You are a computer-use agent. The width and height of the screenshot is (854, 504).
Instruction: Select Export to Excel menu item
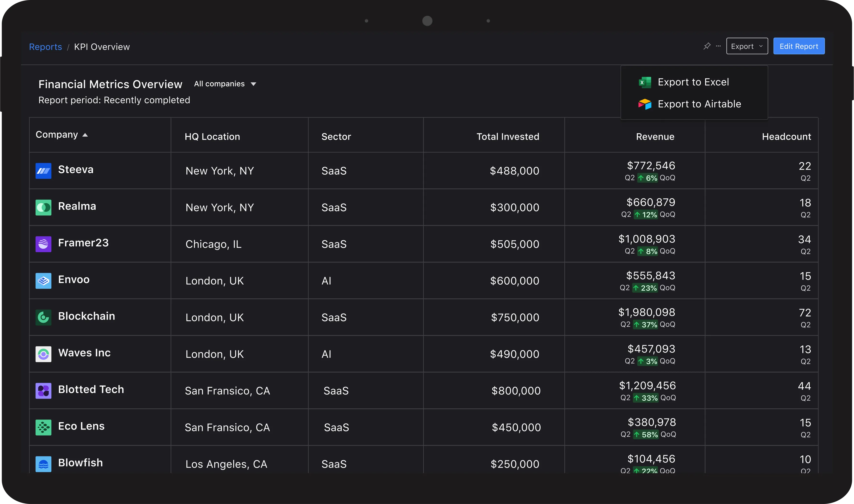pos(693,82)
